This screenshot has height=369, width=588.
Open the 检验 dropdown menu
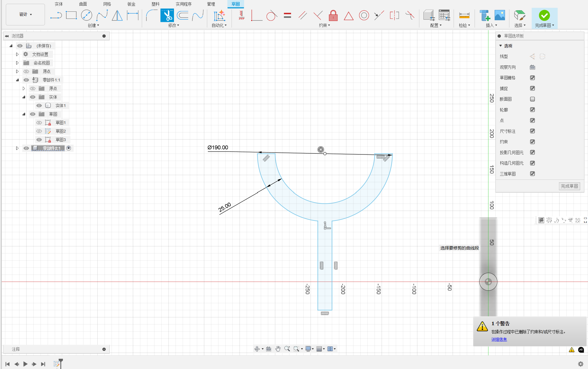(x=464, y=25)
